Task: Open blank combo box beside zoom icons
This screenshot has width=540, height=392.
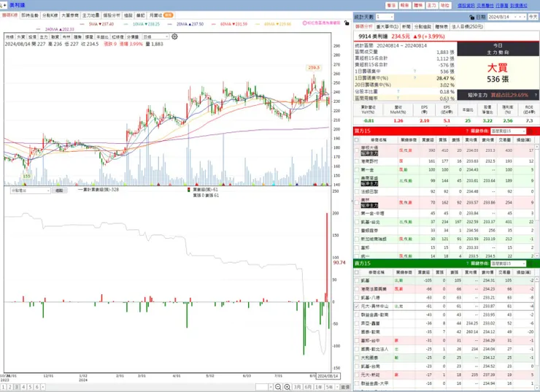Action: click(264, 387)
